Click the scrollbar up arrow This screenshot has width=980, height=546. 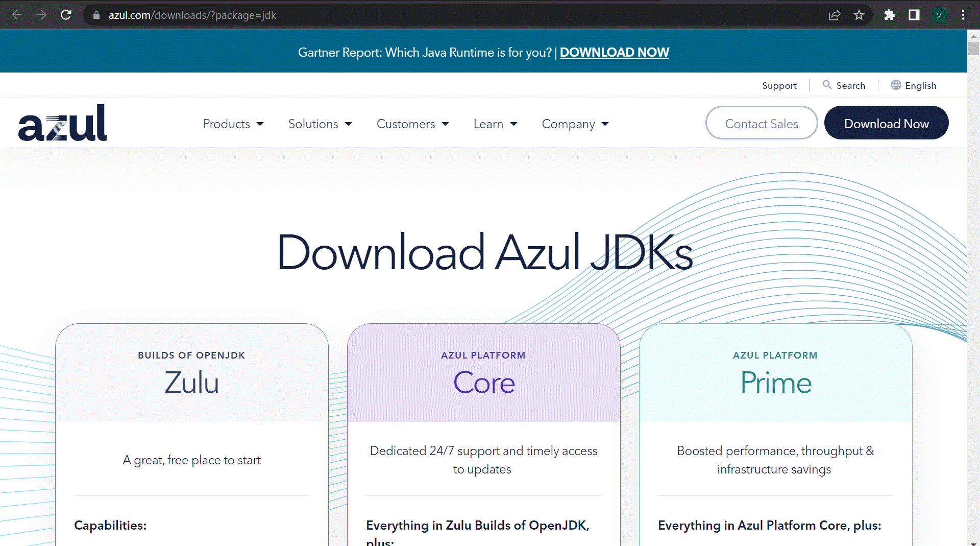coord(973,36)
